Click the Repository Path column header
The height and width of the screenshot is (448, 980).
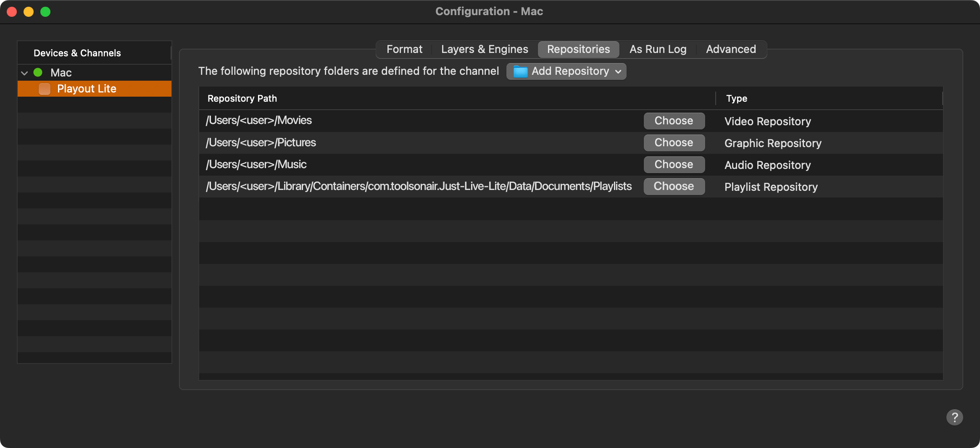(457, 98)
